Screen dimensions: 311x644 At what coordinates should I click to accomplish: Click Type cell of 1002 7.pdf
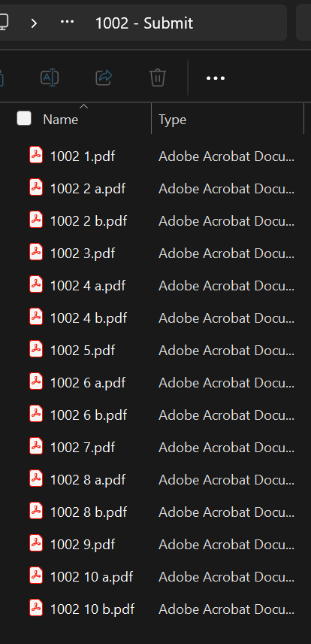[226, 448]
